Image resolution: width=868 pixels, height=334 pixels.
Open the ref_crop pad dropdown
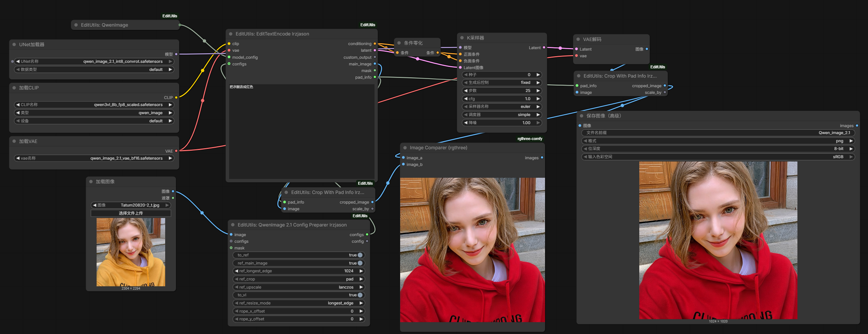299,279
